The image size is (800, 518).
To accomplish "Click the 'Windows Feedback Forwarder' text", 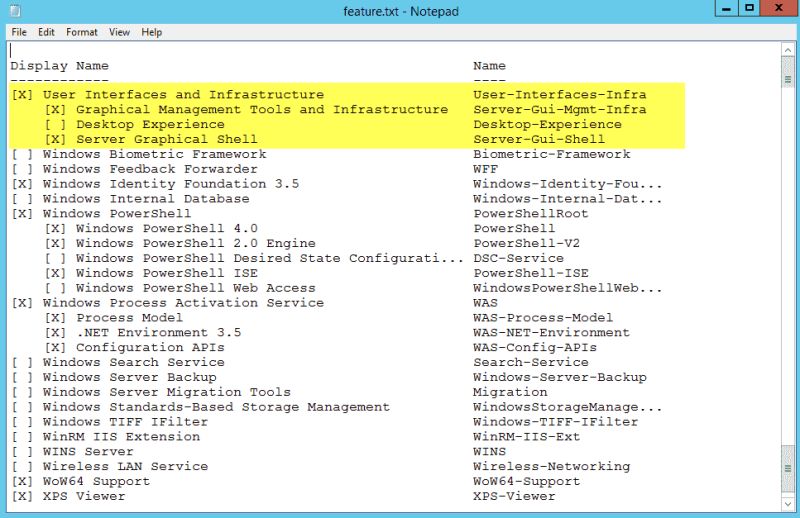I will (x=150, y=169).
